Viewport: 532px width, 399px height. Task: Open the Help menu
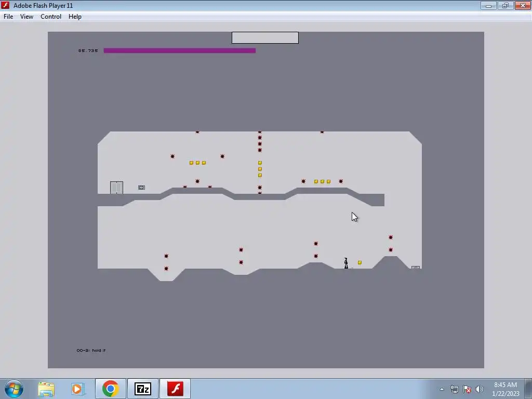tap(75, 17)
